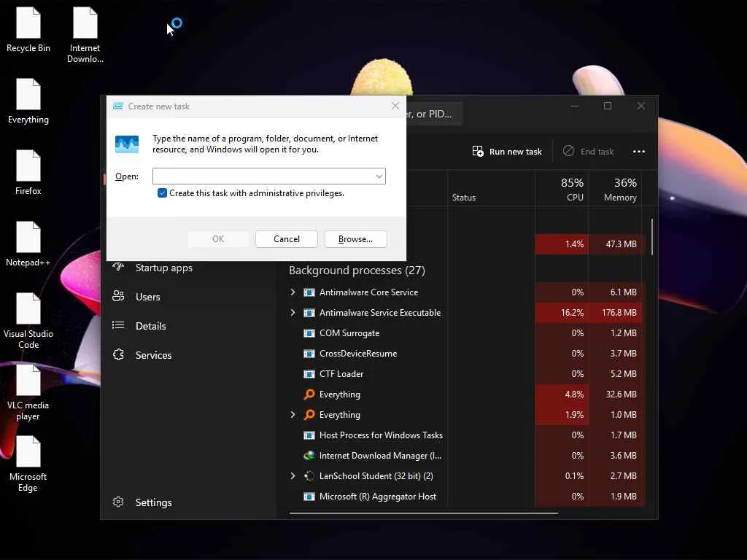Uncheck Create this task with administrative privileges
747x560 pixels.
(x=162, y=192)
